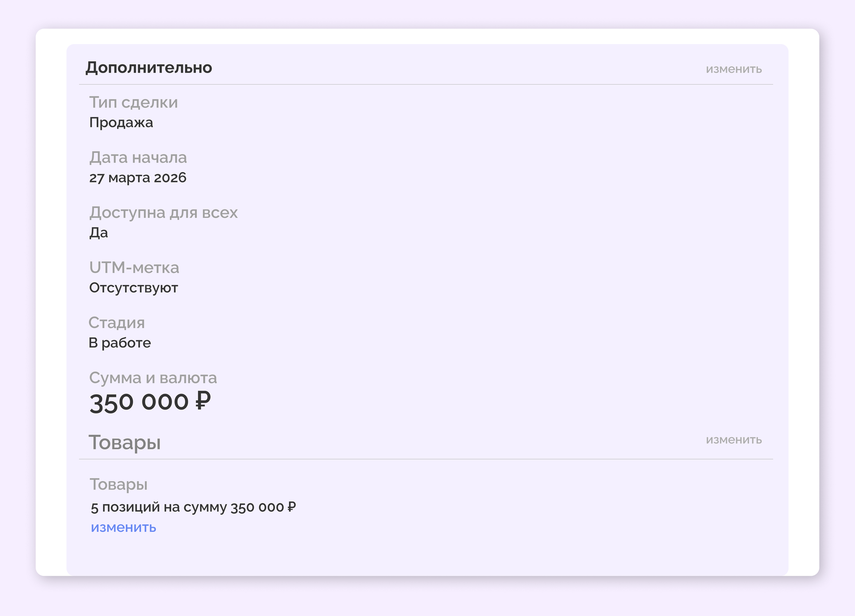
Task: Click the 'Дата начала' field label
Action: pyautogui.click(x=138, y=158)
